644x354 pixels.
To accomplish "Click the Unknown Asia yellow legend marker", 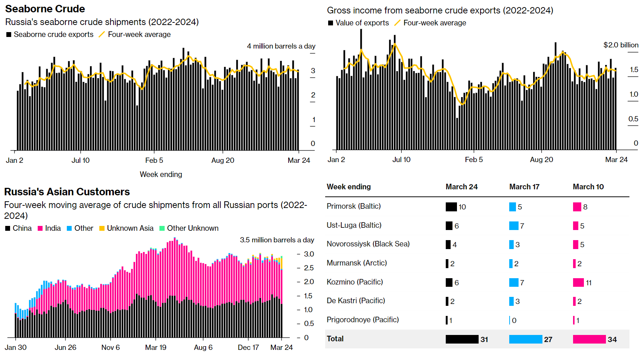I will pyautogui.click(x=102, y=229).
